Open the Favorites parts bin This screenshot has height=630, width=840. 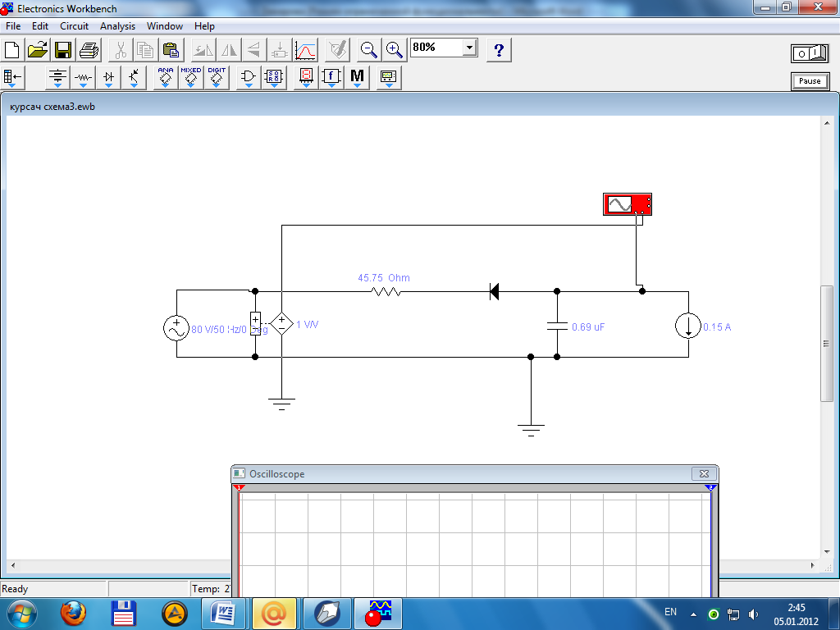click(x=11, y=78)
